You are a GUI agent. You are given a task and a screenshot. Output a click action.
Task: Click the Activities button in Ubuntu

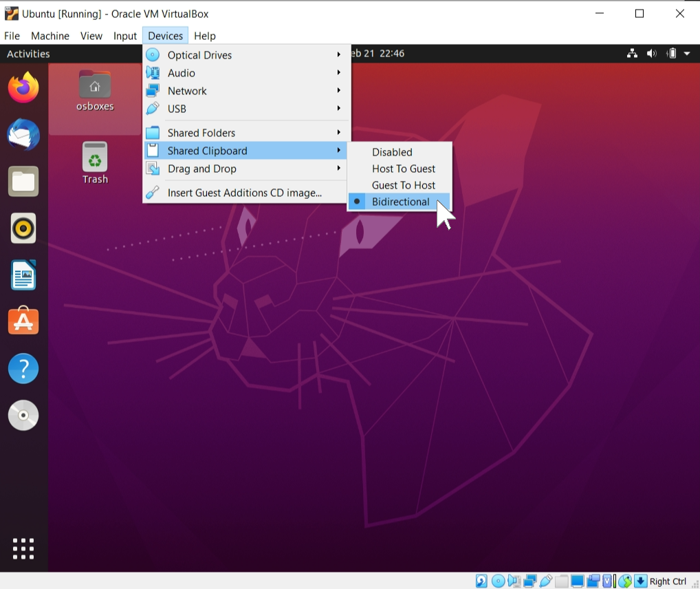(x=28, y=54)
